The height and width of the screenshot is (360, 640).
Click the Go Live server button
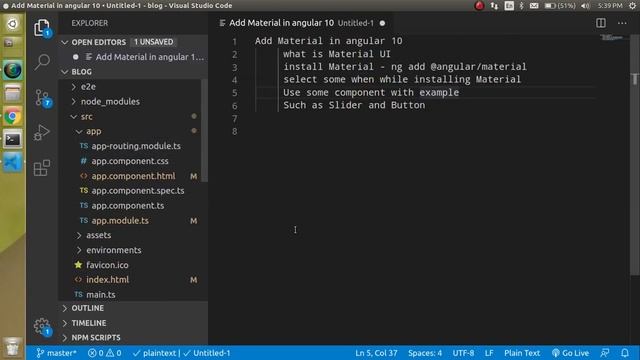[571, 353]
